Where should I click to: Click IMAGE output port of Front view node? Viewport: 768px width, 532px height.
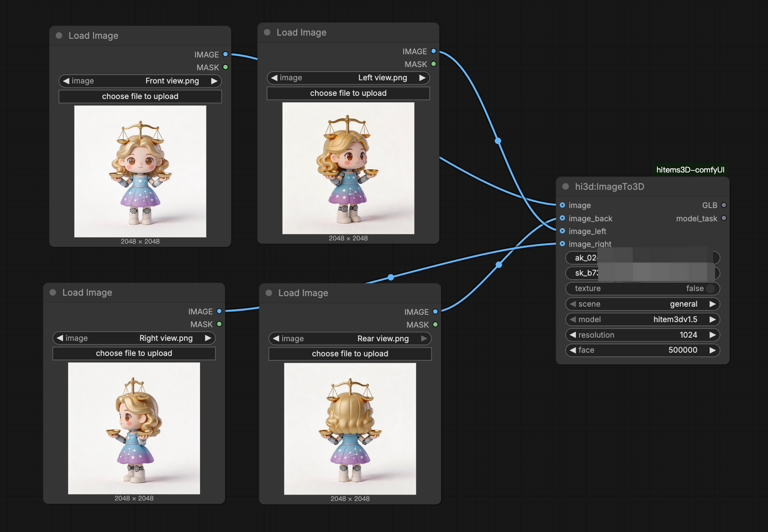pos(226,54)
